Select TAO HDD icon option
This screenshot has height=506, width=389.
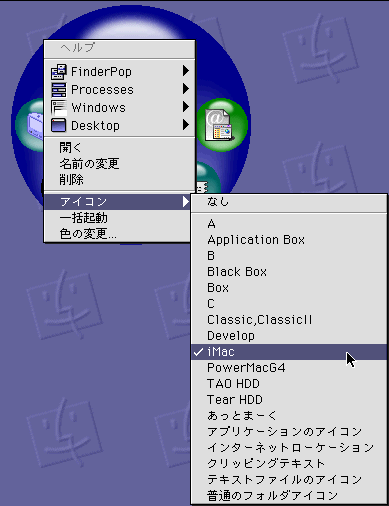[289, 384]
